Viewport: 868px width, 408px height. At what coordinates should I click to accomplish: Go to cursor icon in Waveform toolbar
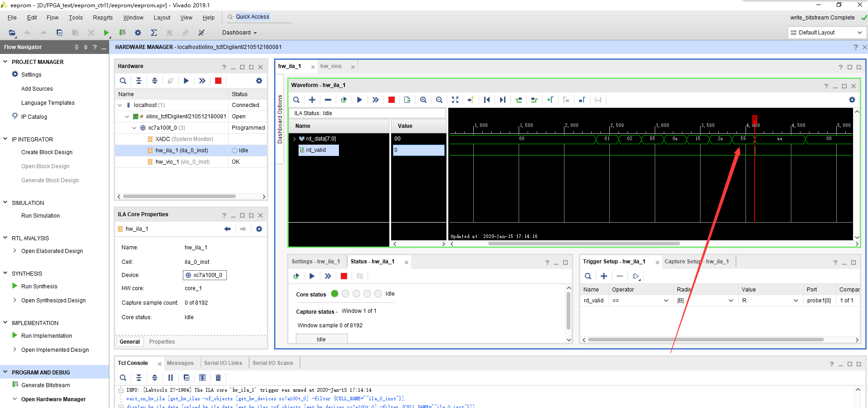point(471,100)
